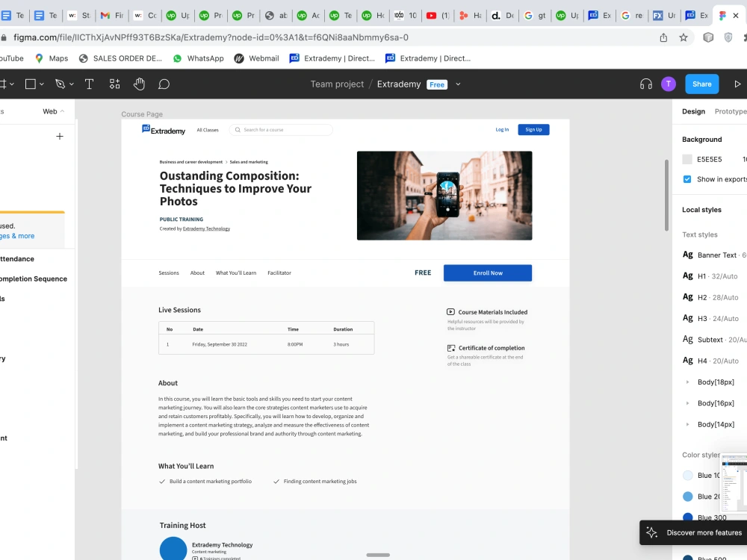Select the H2 text style
Image resolution: width=747 pixels, height=560 pixels.
coord(710,297)
